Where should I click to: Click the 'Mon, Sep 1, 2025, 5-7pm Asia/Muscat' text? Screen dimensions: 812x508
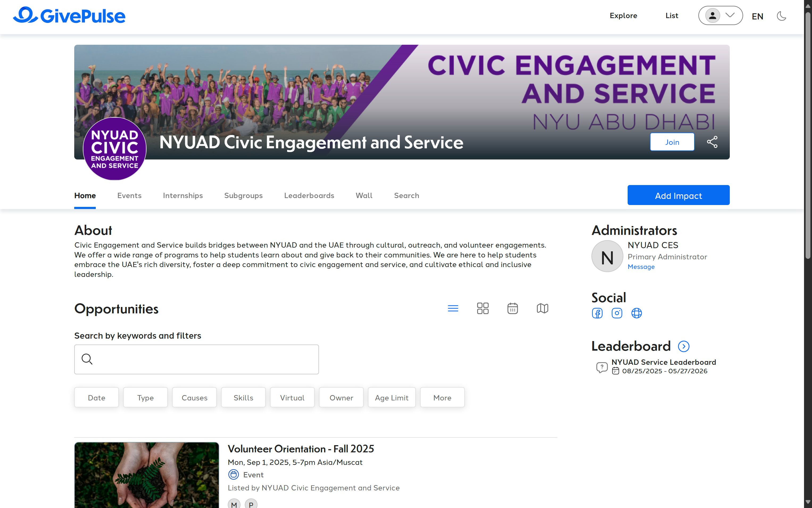(x=295, y=462)
